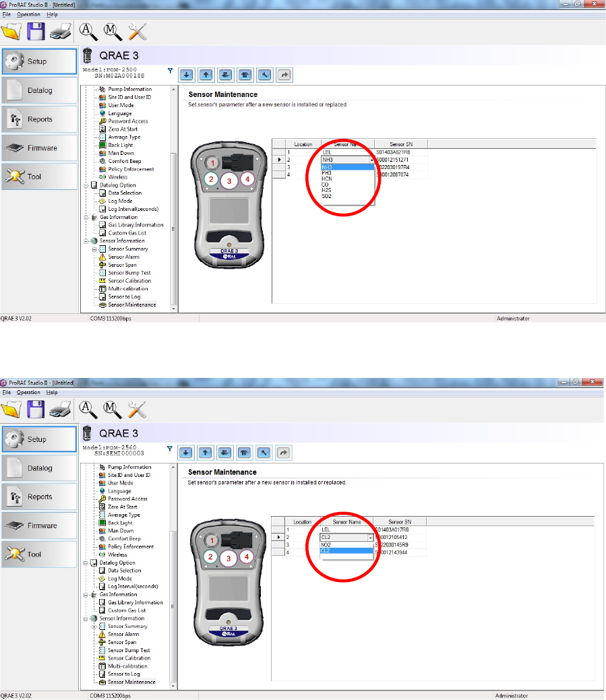Screen dimensions: 606x700
Task: Click the blue wrench button in PGM-2500 window
Action: (265, 75)
